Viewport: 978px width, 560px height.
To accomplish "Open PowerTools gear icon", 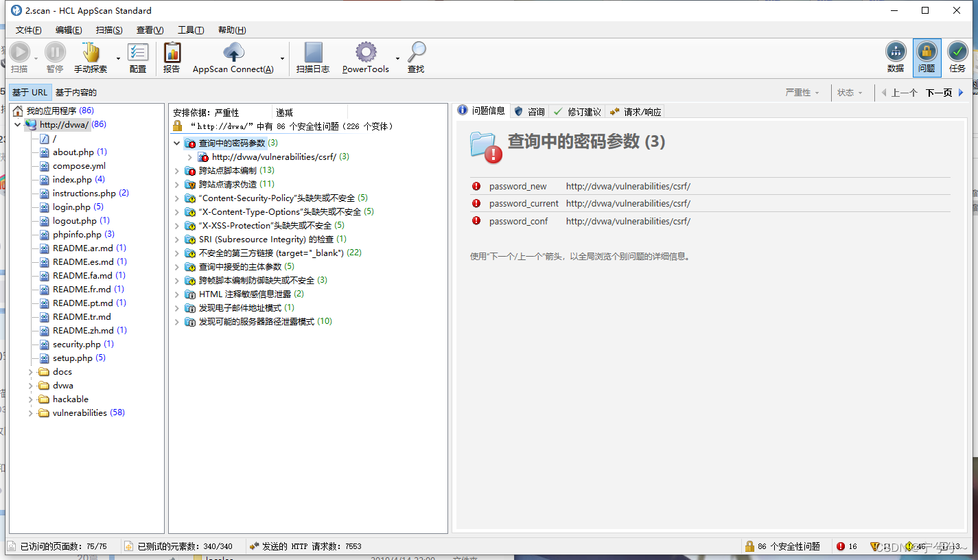I will coord(366,53).
